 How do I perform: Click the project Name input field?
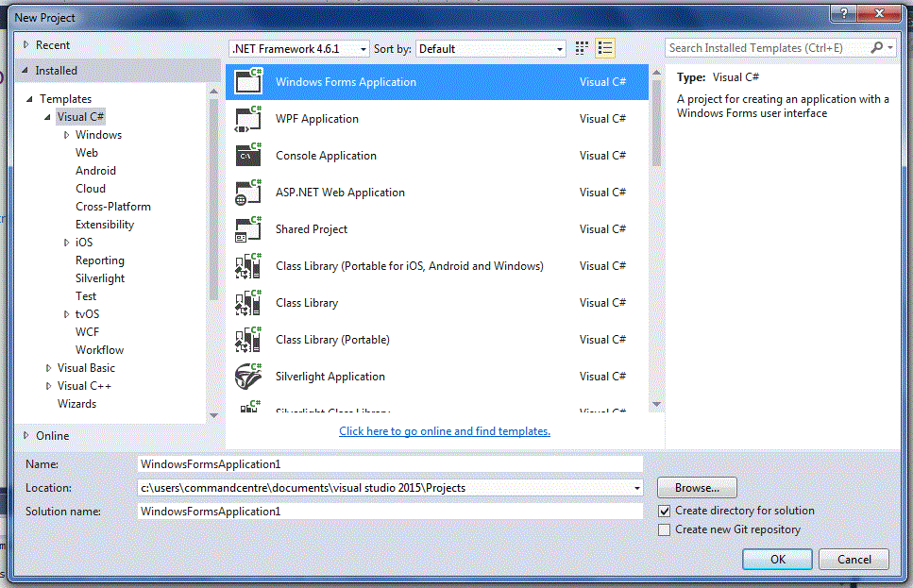pyautogui.click(x=390, y=464)
